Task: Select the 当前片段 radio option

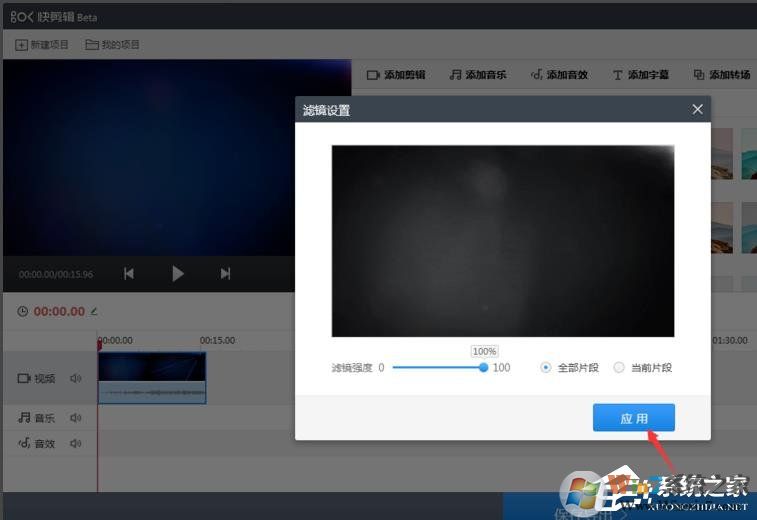Action: 619,367
